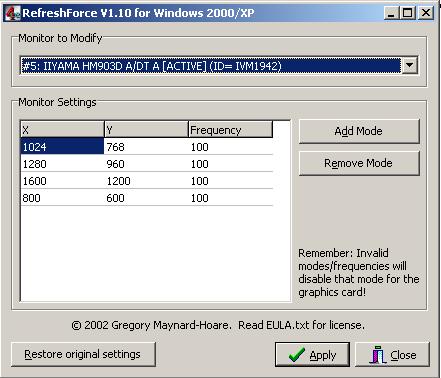Minimize the RefreshForce window

click(392, 13)
